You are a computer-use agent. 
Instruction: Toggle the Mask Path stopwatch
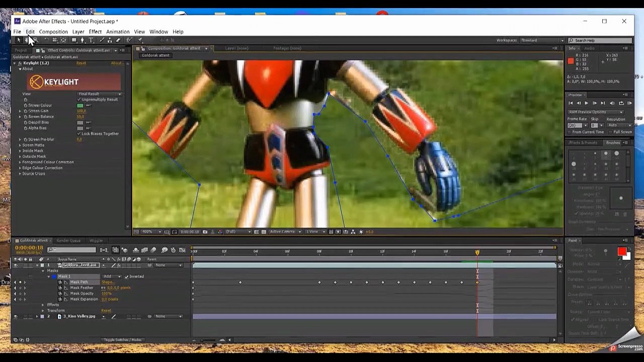tap(60, 282)
